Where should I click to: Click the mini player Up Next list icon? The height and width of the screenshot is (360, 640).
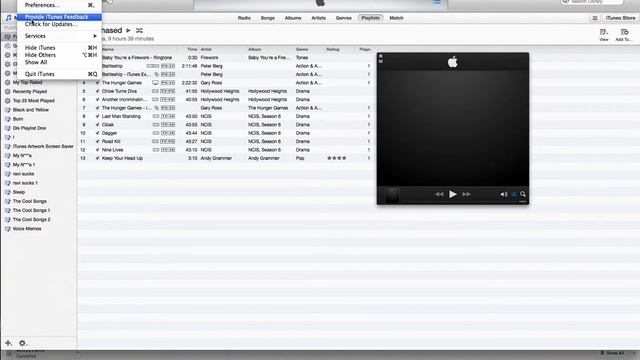point(514,194)
